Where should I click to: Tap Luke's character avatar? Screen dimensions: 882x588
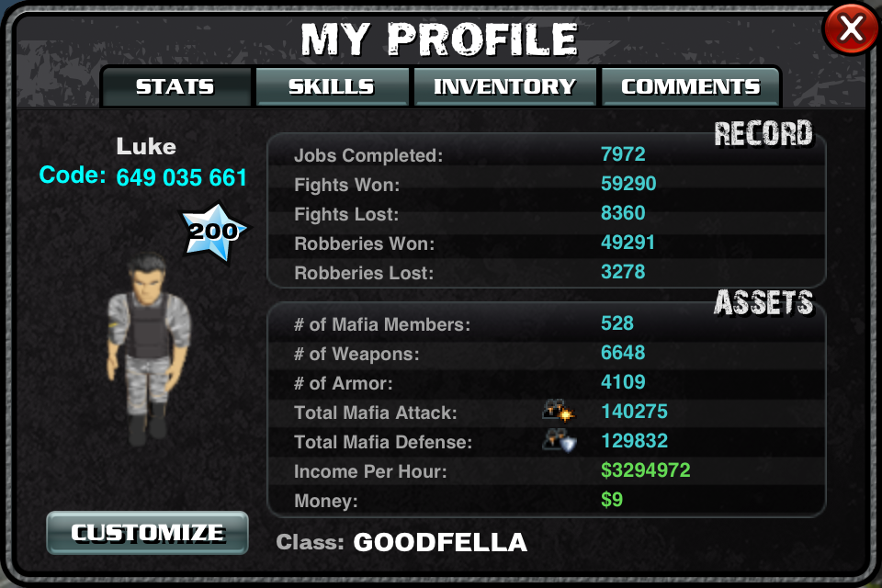pos(148,349)
